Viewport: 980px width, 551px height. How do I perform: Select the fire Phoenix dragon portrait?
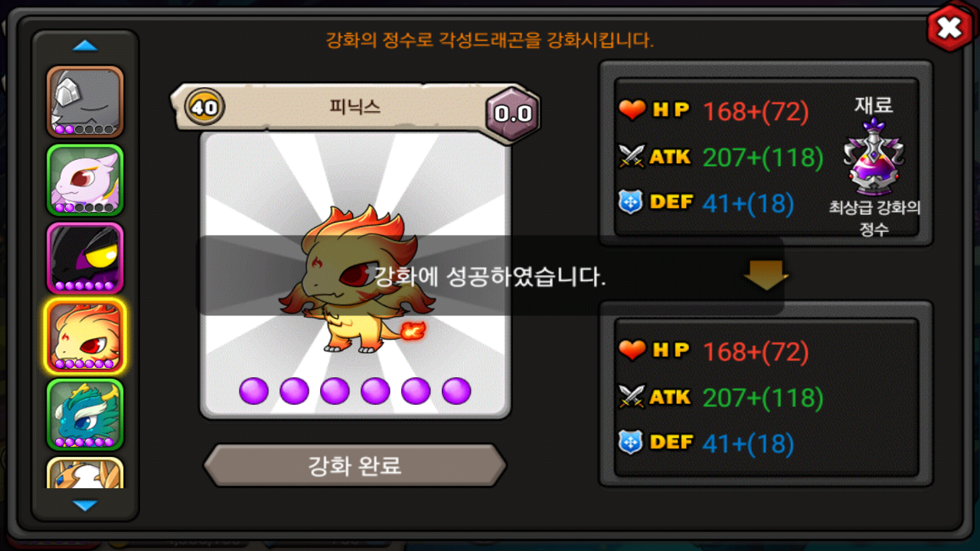pos(85,336)
